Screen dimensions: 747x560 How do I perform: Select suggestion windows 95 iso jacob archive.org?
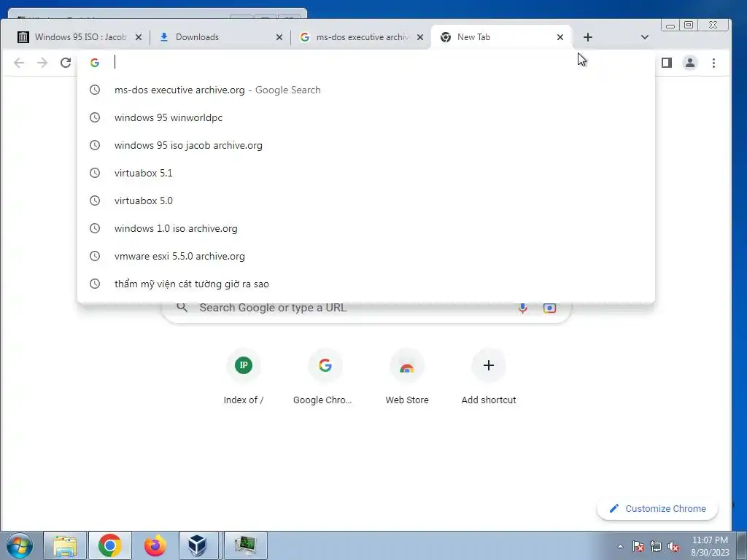pyautogui.click(x=366, y=145)
